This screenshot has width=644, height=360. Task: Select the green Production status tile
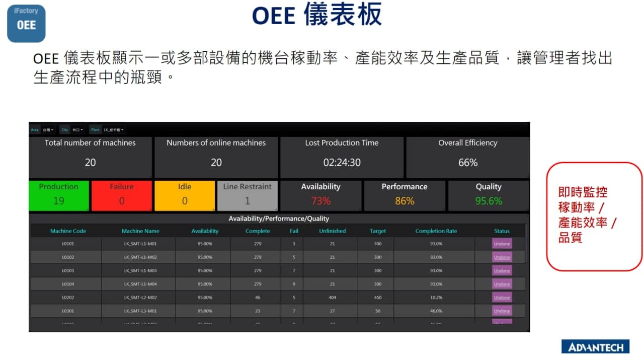tap(59, 195)
